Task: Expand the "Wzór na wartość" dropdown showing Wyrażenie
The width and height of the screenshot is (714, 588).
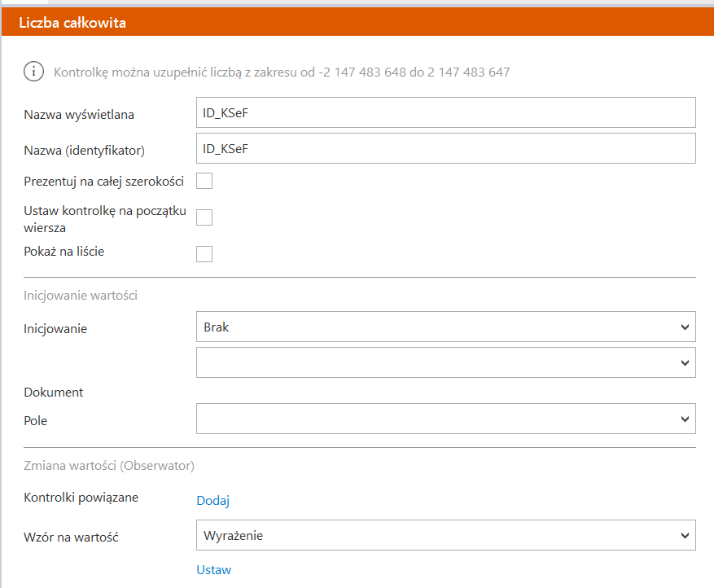Action: click(445, 535)
